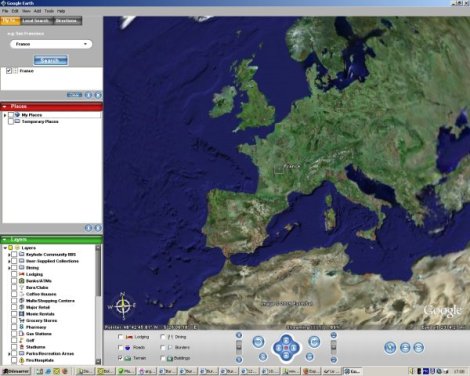Click the Gas Stations pump icon
Viewport: 470px width, 376px height.
22,334
